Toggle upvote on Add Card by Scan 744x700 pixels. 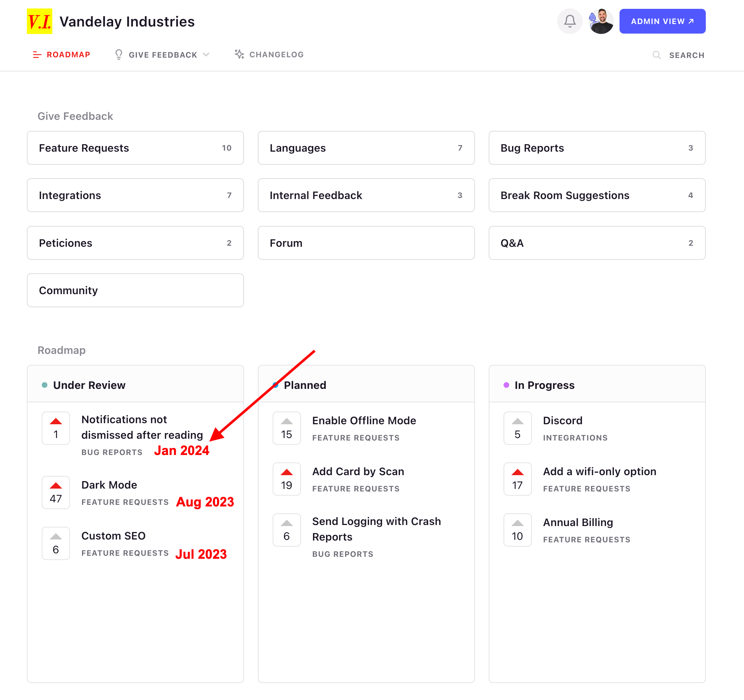(287, 479)
